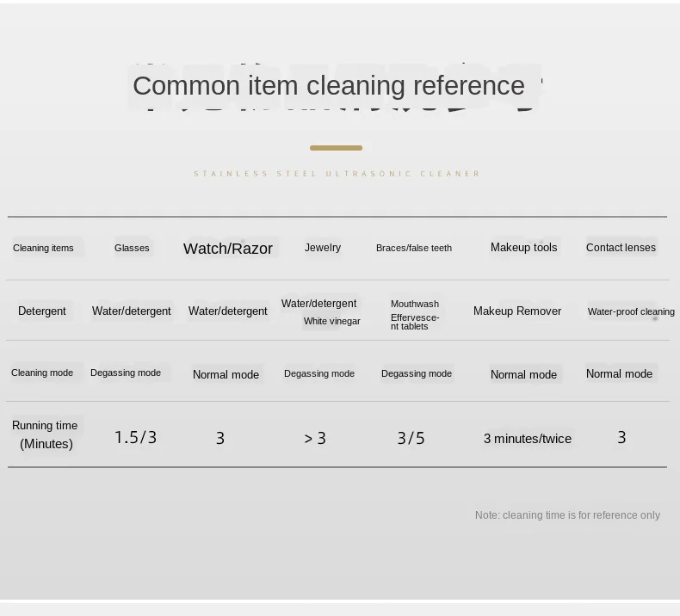Select the 'Makeup Remover' cell

point(517,311)
